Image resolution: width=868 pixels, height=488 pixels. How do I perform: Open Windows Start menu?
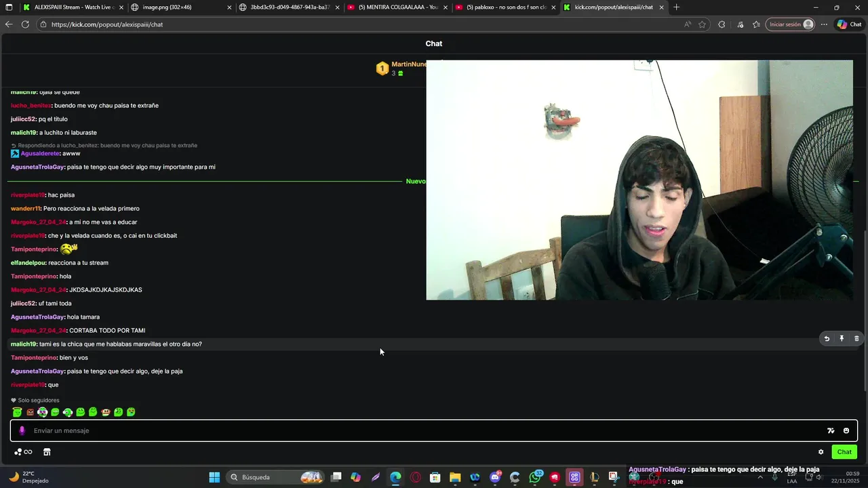click(214, 477)
